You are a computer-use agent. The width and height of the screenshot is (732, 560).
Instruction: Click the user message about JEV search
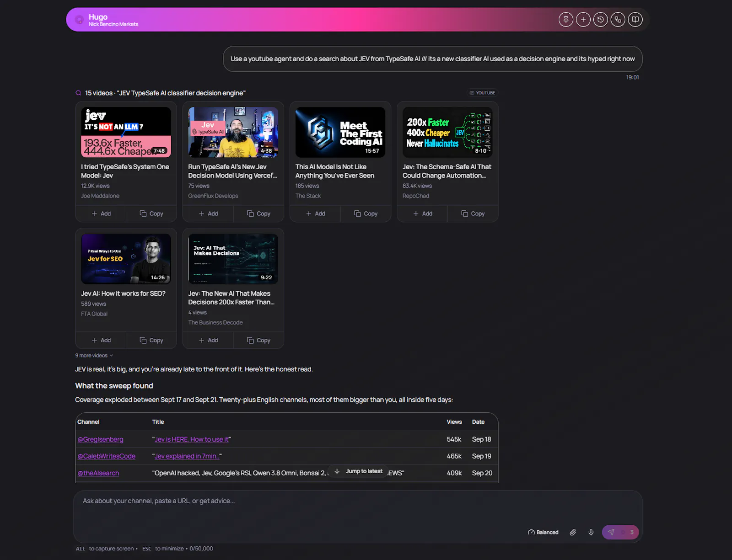[432, 59]
